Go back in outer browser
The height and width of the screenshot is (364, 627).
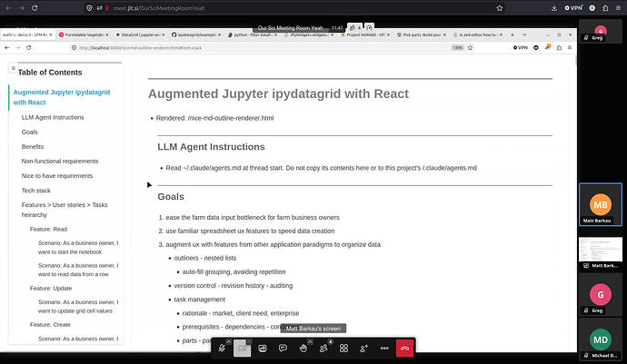(x=8, y=8)
